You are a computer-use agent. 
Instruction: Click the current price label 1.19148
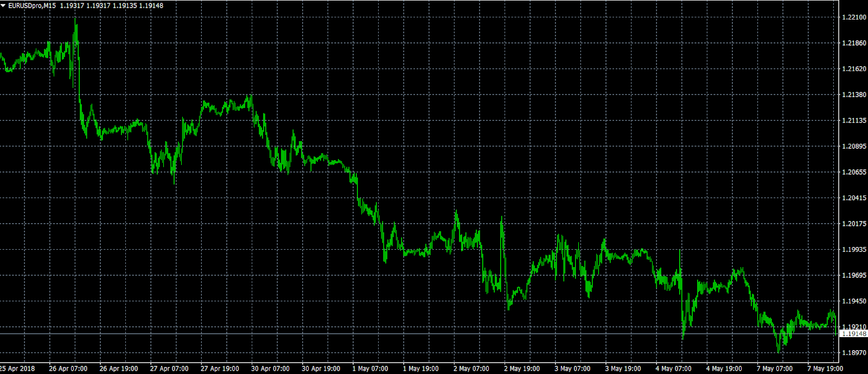(854, 334)
